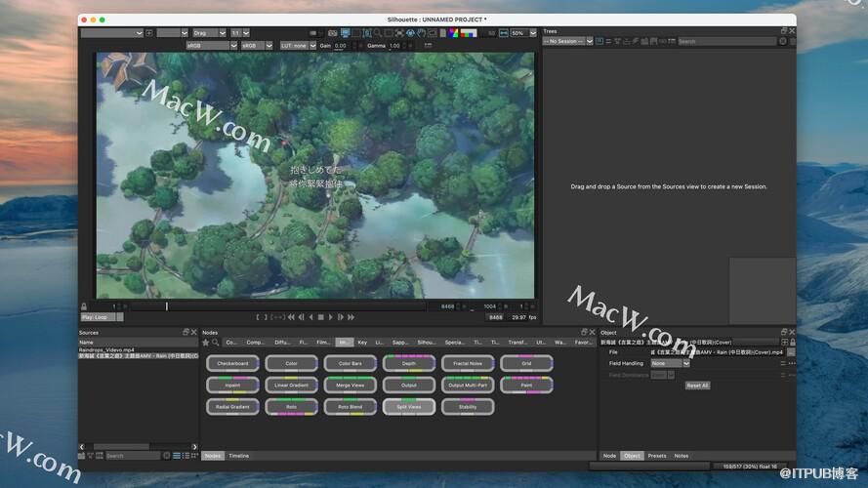
Task: Click the Reset All button
Action: pyautogui.click(x=697, y=386)
